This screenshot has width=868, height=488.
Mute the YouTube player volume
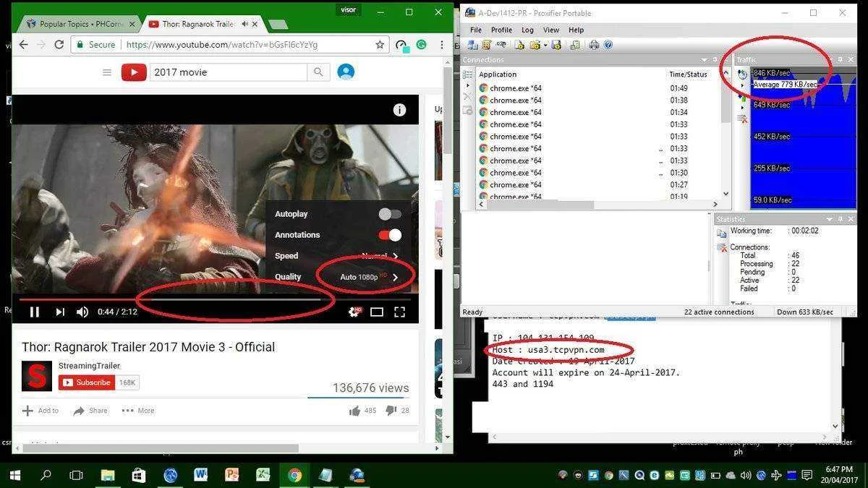[x=83, y=312]
